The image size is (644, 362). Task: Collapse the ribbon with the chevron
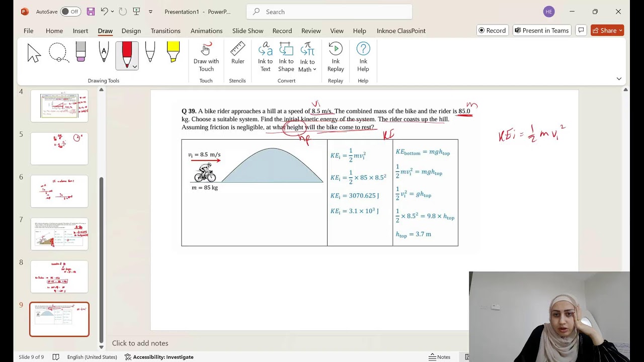click(619, 79)
